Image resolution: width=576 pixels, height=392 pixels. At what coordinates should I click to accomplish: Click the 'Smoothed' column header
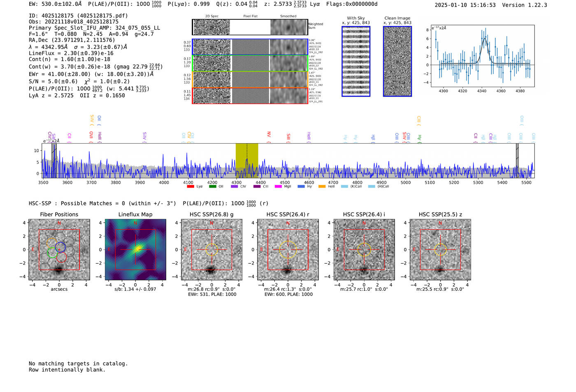pos(288,16)
